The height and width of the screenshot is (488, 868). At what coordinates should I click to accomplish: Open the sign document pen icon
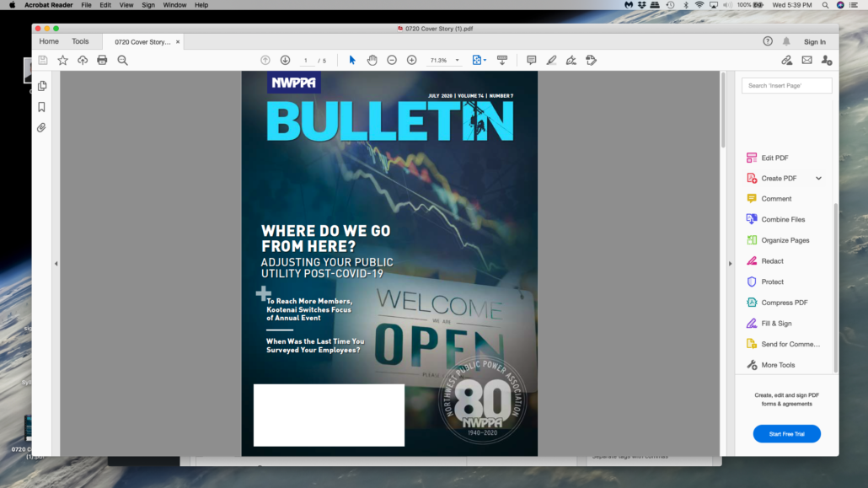pyautogui.click(x=571, y=60)
